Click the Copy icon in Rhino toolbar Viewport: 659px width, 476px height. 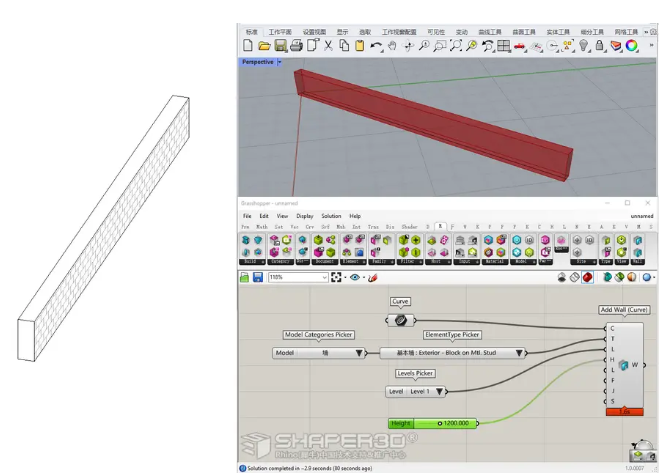344,45
